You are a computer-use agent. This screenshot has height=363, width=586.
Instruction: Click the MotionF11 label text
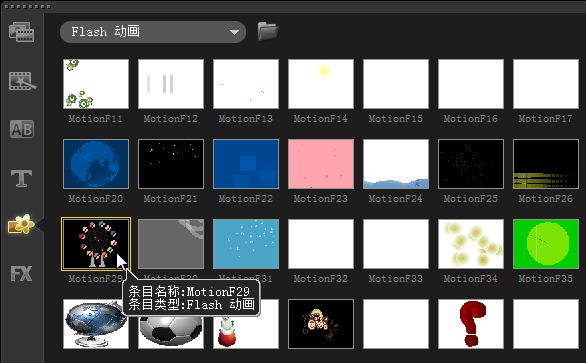[x=96, y=119]
